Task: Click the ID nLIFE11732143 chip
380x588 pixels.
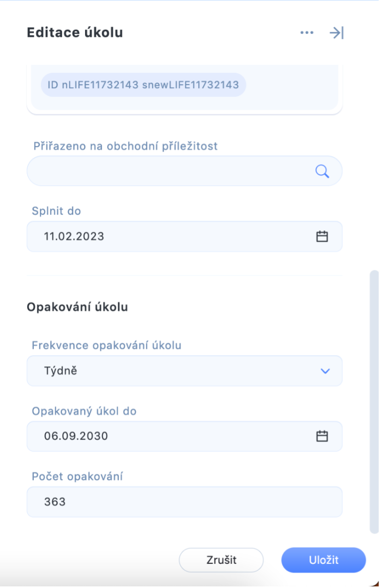Action: tap(143, 85)
